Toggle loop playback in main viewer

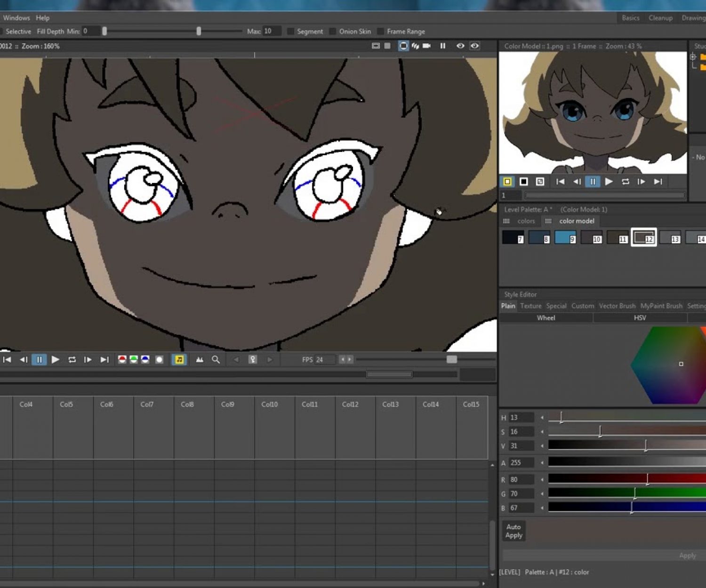click(72, 360)
